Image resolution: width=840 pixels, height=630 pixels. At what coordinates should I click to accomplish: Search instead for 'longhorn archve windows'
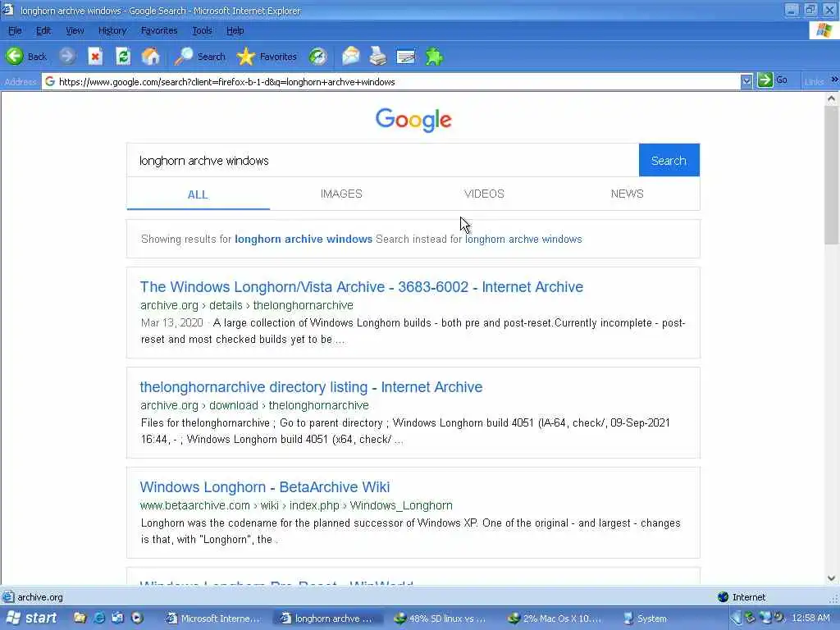point(523,239)
